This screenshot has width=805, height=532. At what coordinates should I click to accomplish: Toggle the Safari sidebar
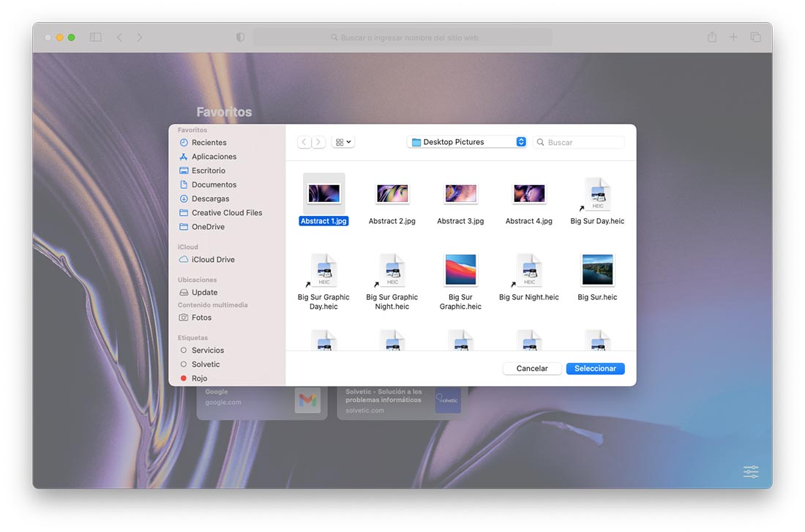pos(95,37)
